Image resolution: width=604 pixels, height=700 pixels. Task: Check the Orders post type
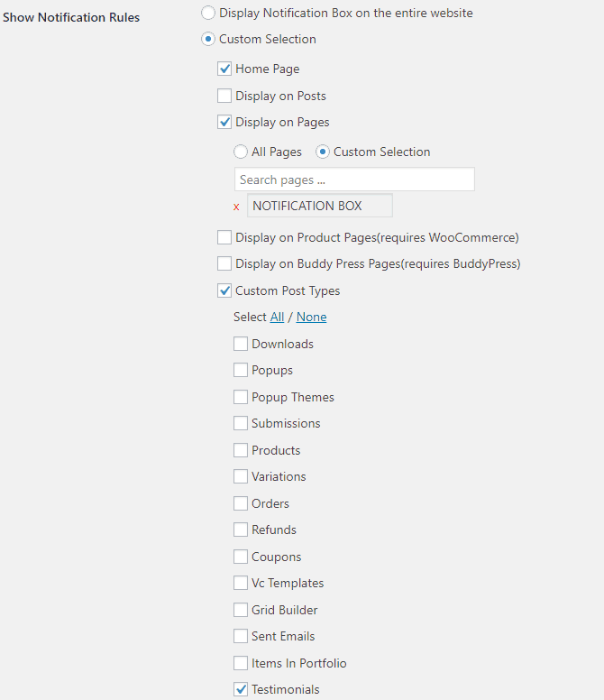click(241, 503)
